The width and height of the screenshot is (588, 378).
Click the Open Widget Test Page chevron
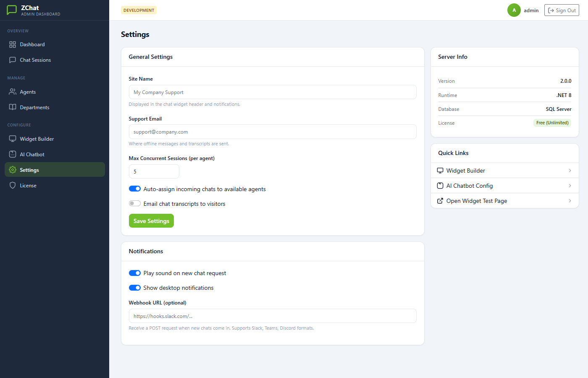coord(570,200)
